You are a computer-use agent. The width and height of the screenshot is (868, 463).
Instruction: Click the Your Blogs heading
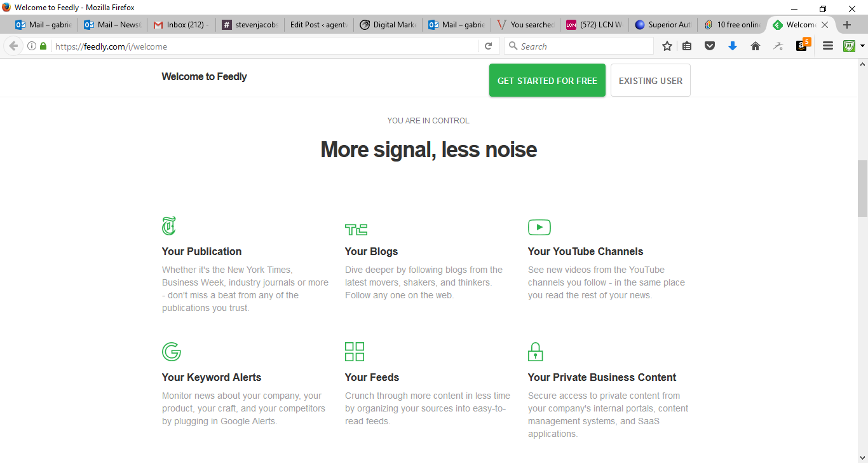click(x=371, y=251)
